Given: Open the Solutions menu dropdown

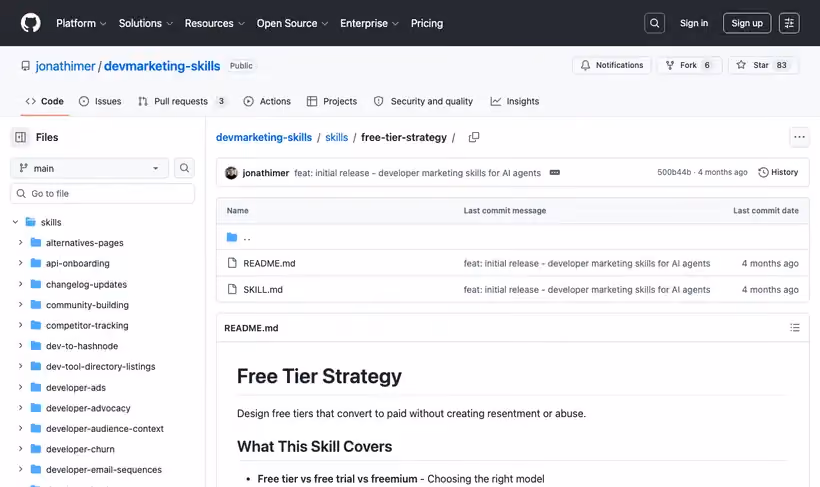Looking at the screenshot, I should (145, 24).
